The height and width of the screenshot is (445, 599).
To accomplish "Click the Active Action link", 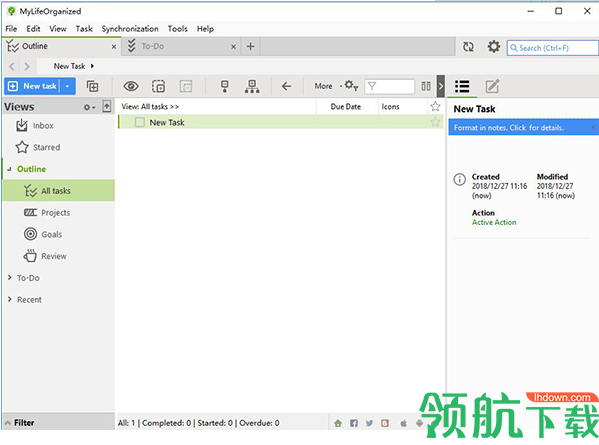I will 494,222.
